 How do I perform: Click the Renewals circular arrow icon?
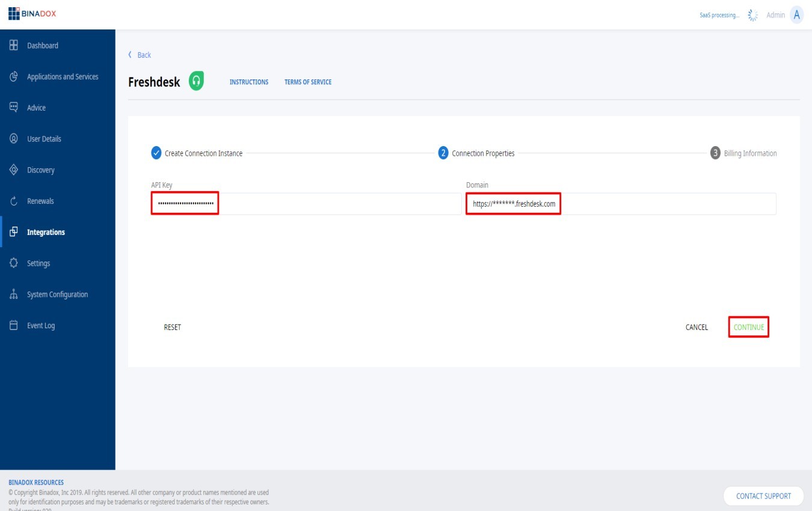click(13, 201)
